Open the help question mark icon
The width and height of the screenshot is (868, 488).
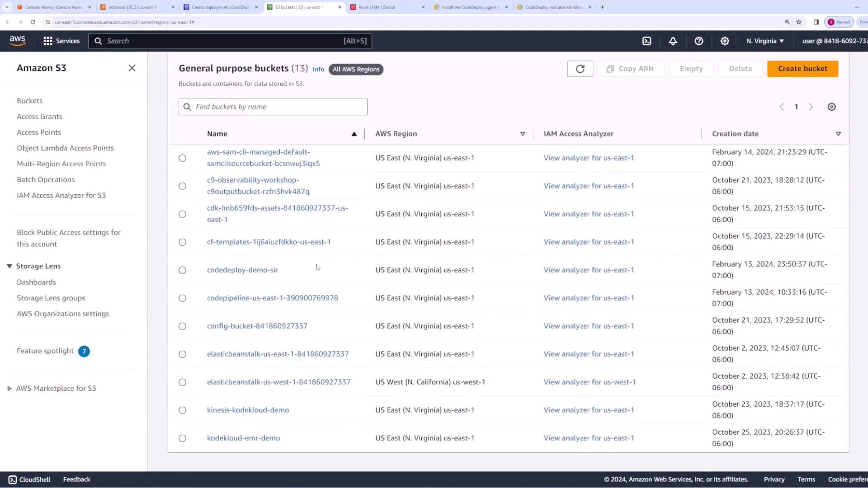[x=699, y=41]
